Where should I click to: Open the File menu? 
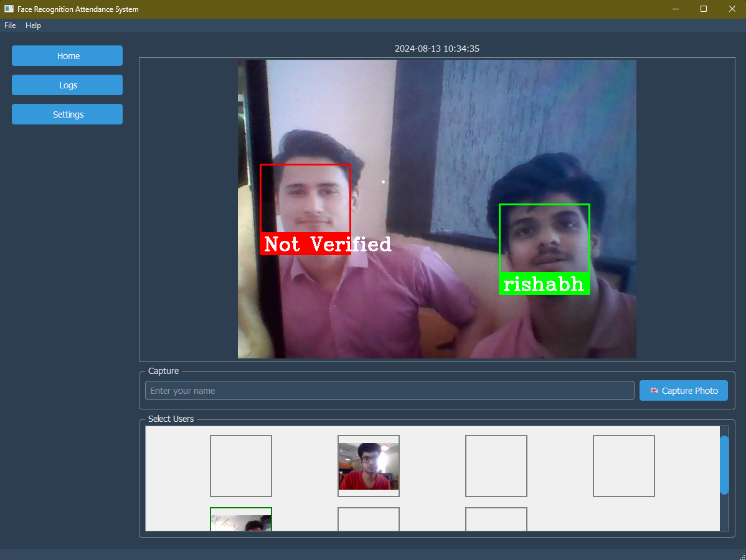coord(10,26)
